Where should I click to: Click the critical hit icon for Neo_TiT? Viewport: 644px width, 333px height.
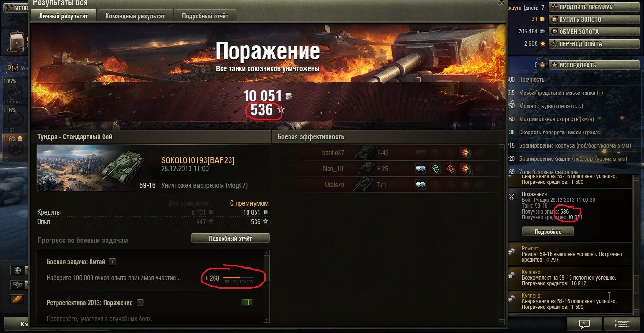[x=450, y=168]
